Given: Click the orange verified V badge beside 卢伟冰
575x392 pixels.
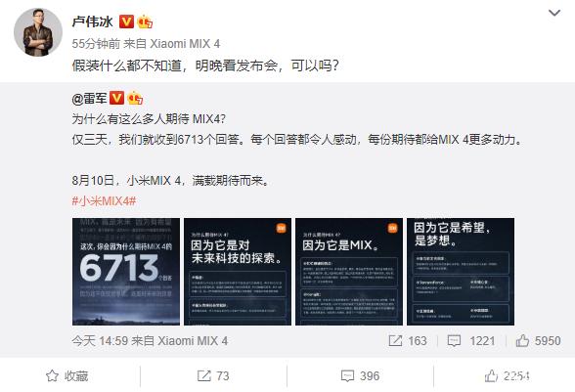Looking at the screenshot, I should point(126,22).
